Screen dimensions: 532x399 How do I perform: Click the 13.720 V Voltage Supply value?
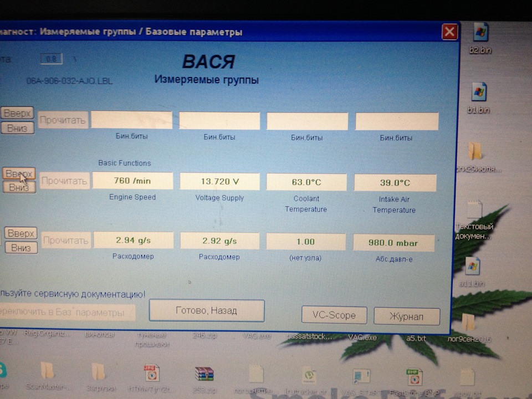pyautogui.click(x=220, y=182)
